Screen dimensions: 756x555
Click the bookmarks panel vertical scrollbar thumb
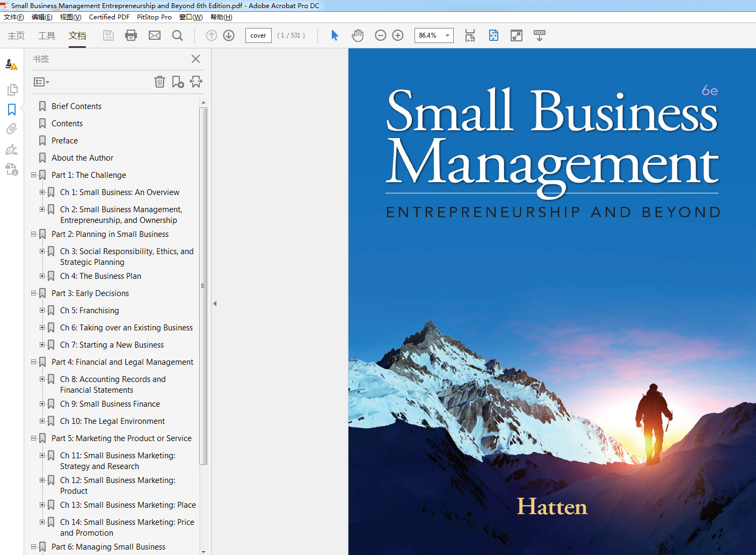(x=203, y=286)
